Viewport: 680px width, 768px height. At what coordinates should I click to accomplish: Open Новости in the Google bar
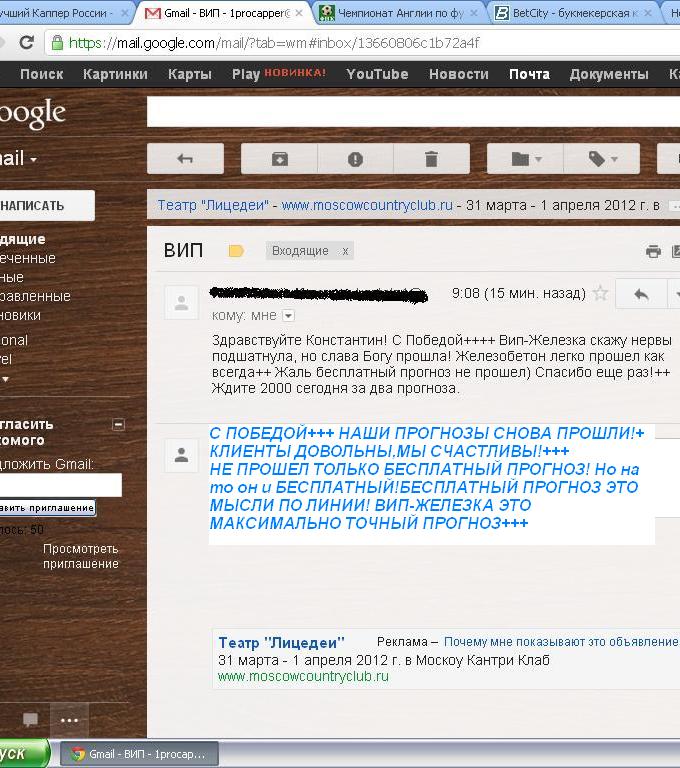click(459, 74)
